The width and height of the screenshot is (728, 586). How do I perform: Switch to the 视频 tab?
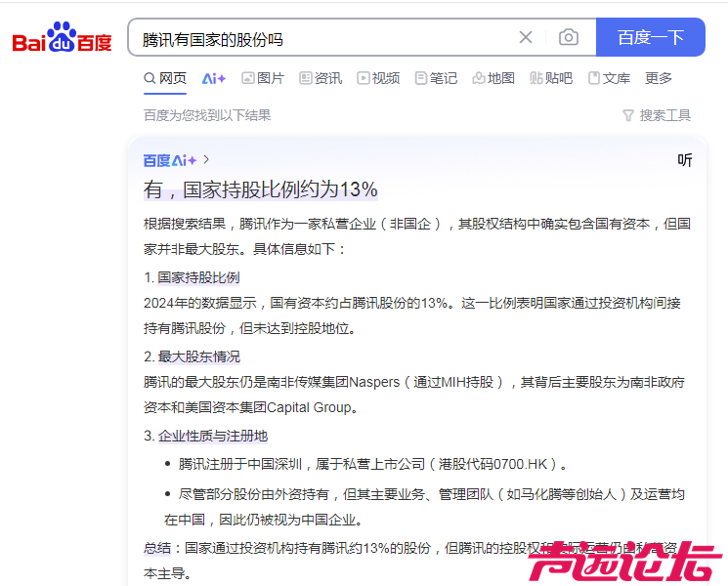click(378, 78)
